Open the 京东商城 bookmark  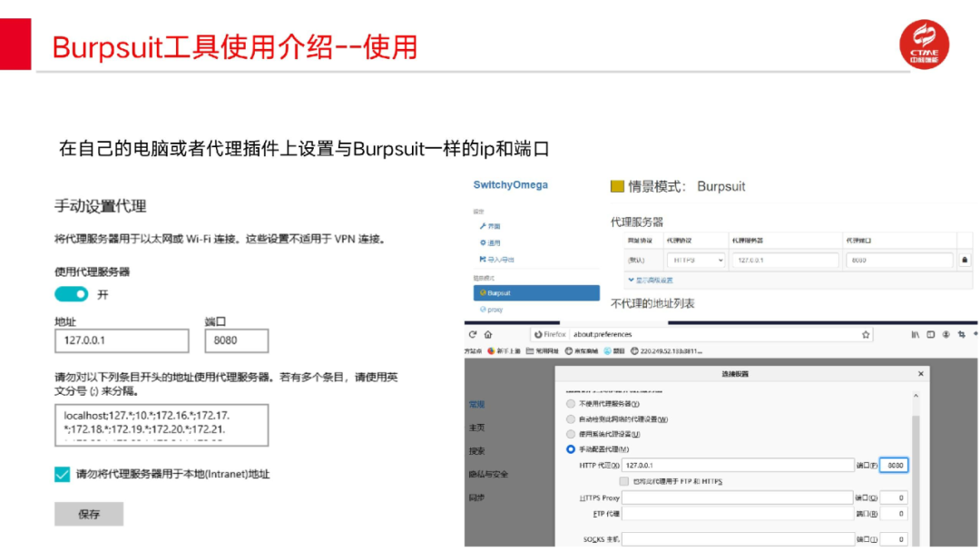[x=582, y=351]
